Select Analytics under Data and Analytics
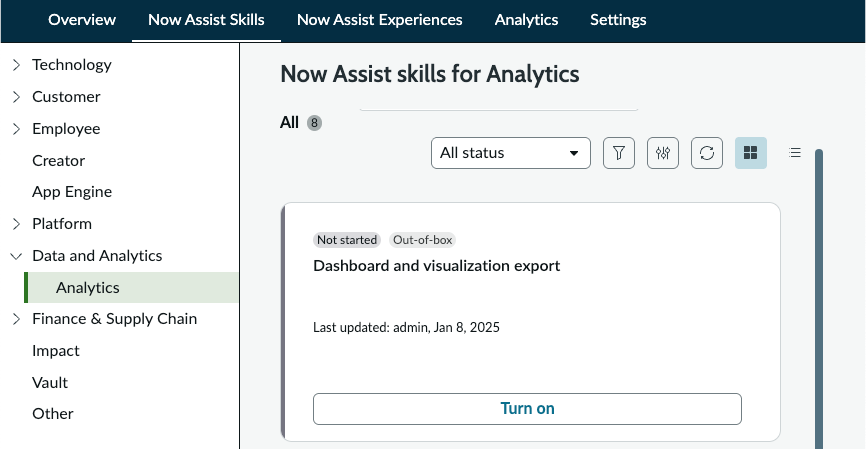866x449 pixels. click(131, 288)
